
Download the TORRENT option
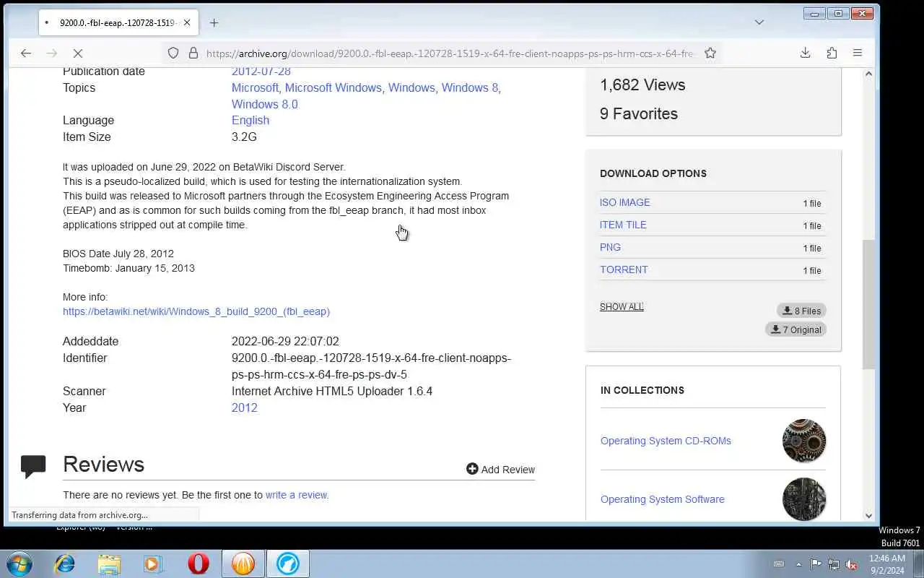click(624, 269)
